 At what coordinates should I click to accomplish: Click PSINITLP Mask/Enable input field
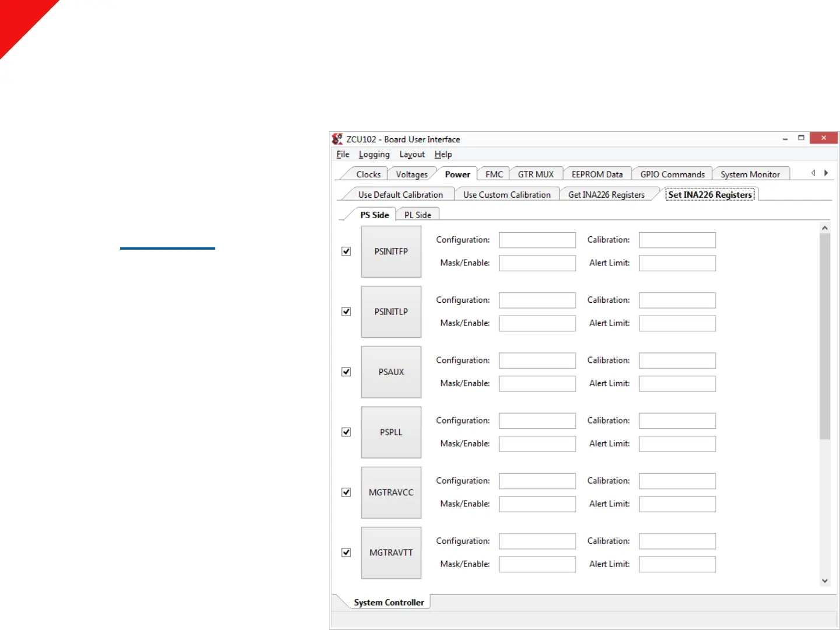537,323
